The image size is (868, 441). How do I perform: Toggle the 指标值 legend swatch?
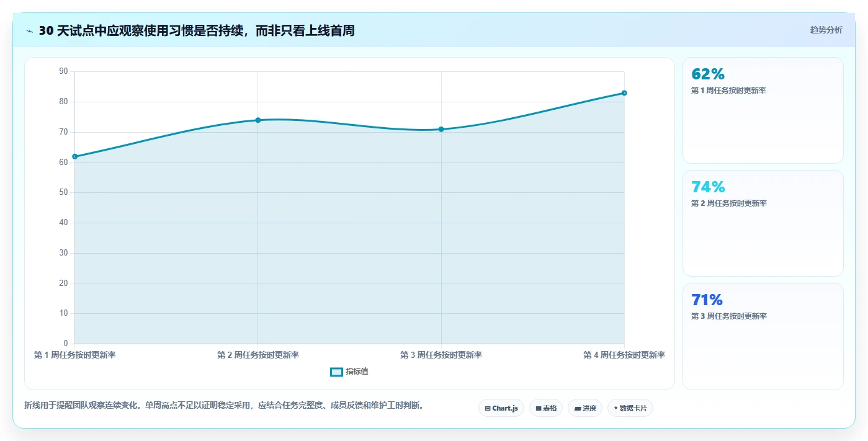coord(336,372)
